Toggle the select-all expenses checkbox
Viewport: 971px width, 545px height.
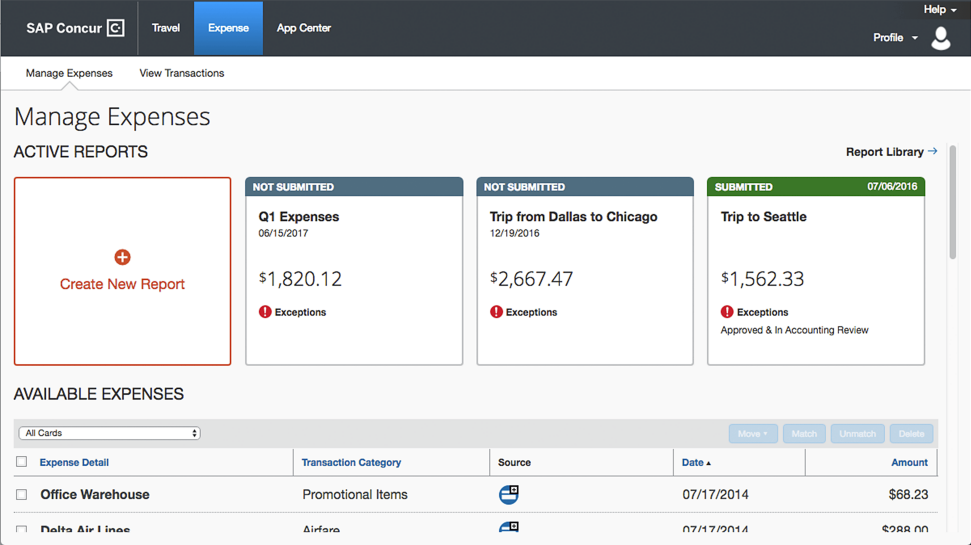[x=22, y=461]
